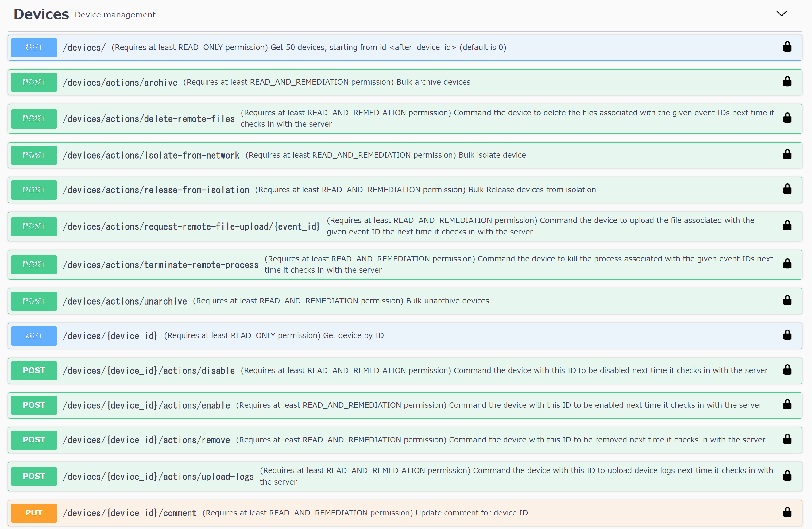812x529 pixels.
Task: Collapse the Devices section chevron
Action: [x=781, y=14]
